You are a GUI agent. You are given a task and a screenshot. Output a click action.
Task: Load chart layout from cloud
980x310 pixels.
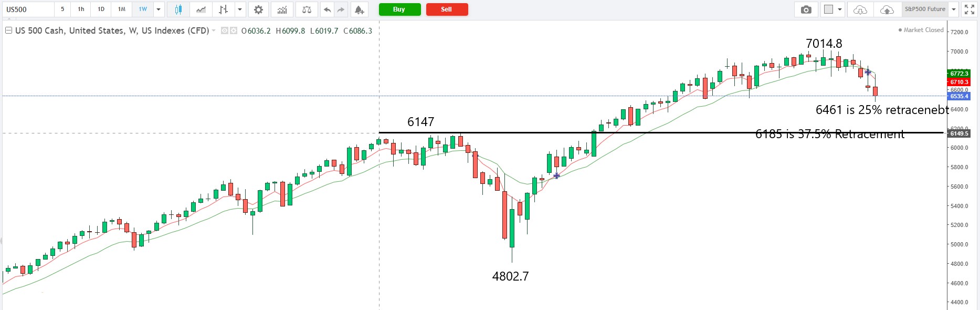(860, 9)
